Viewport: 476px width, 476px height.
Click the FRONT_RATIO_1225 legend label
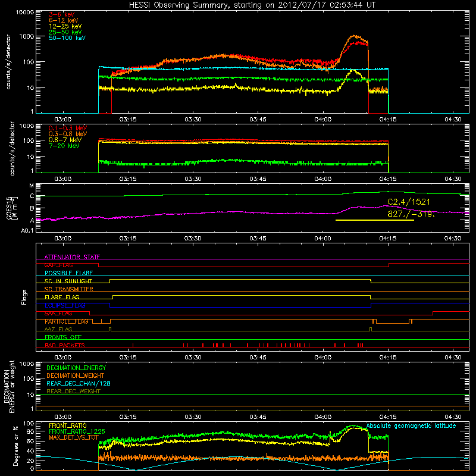[x=77, y=431]
